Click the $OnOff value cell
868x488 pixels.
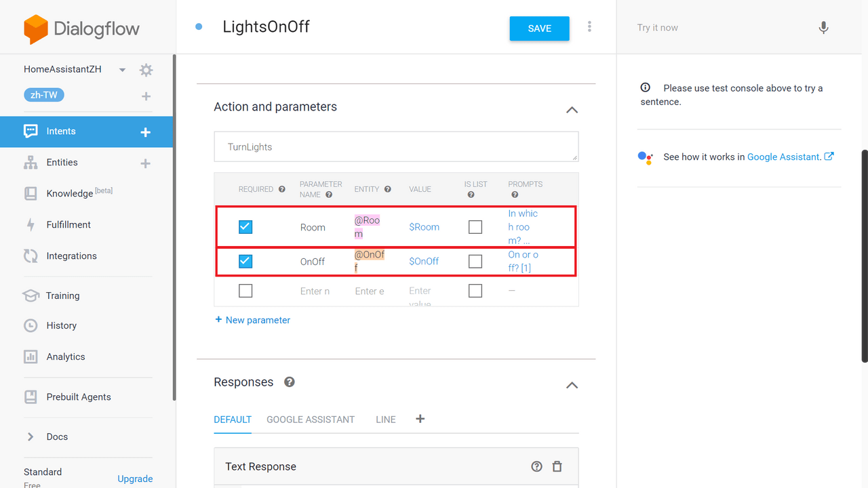pyautogui.click(x=424, y=261)
